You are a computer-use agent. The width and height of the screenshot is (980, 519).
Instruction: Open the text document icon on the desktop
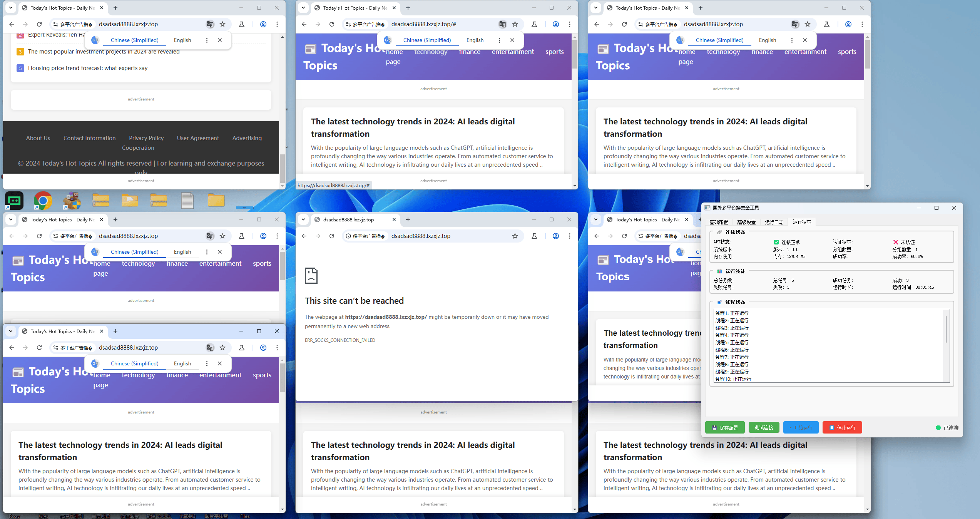pos(187,200)
